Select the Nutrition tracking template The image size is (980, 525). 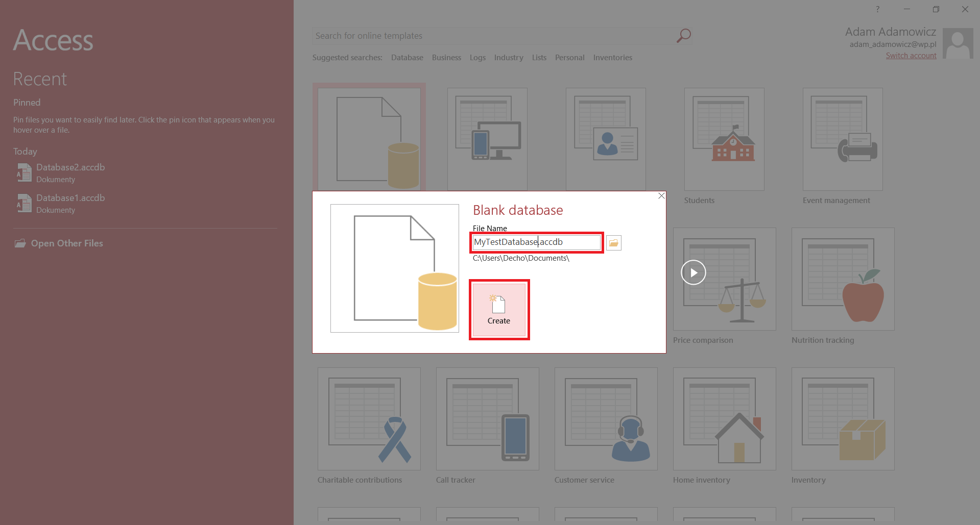tap(843, 279)
